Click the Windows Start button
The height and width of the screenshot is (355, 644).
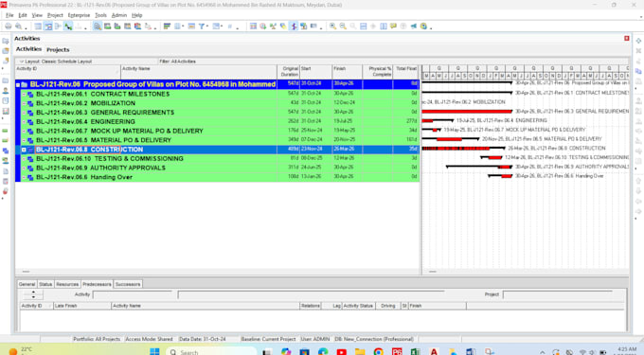click(154, 352)
